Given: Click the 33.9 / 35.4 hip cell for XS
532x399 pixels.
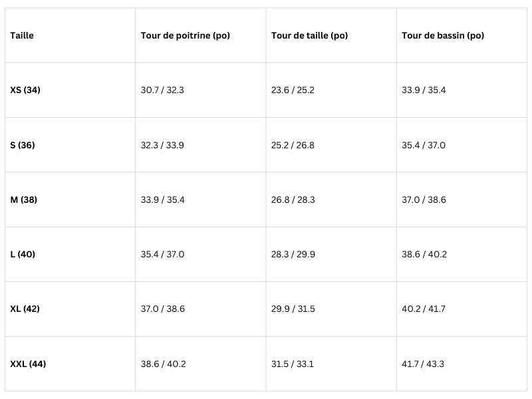Looking at the screenshot, I should tap(424, 90).
